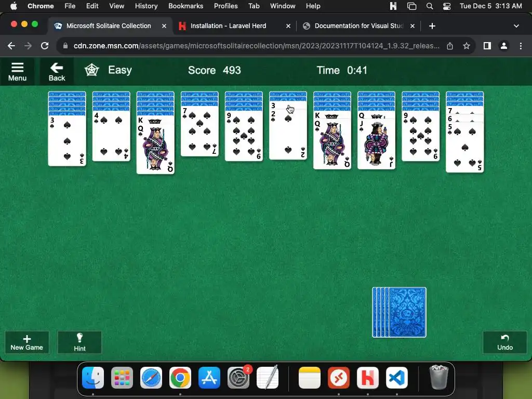
Task: Open Chrome three-dot menu
Action: [x=521, y=46]
